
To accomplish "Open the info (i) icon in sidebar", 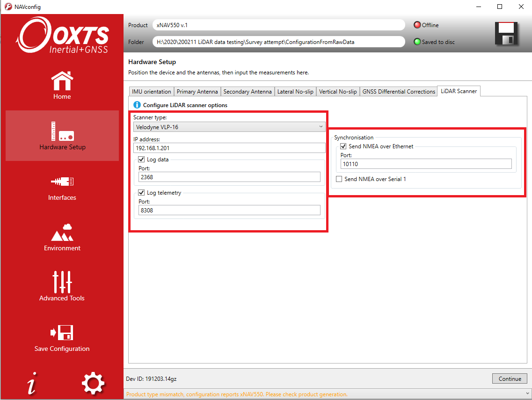I will point(32,383).
